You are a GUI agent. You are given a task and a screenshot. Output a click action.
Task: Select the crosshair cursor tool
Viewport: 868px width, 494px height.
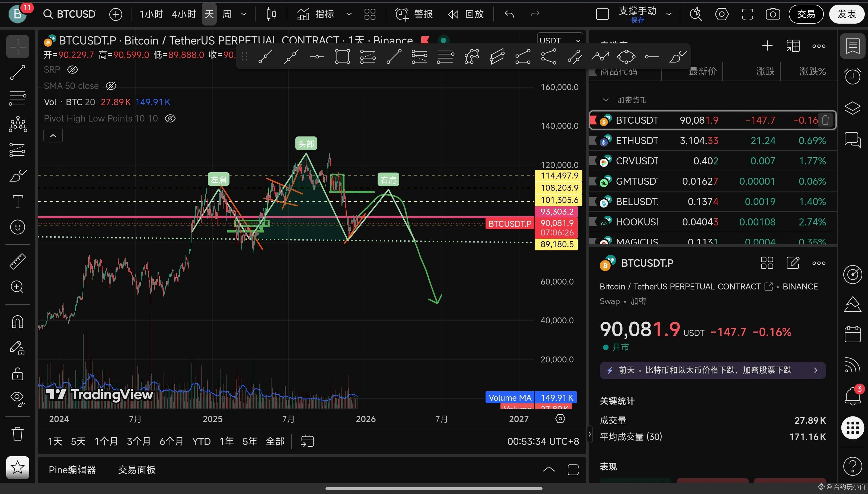(x=18, y=46)
